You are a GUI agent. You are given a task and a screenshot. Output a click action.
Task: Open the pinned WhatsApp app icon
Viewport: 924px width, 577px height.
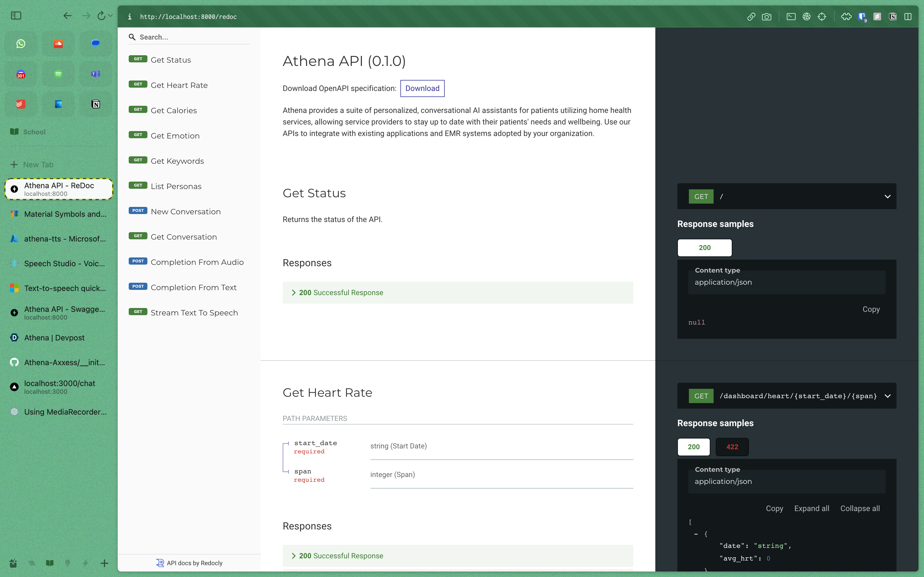pyautogui.click(x=21, y=43)
